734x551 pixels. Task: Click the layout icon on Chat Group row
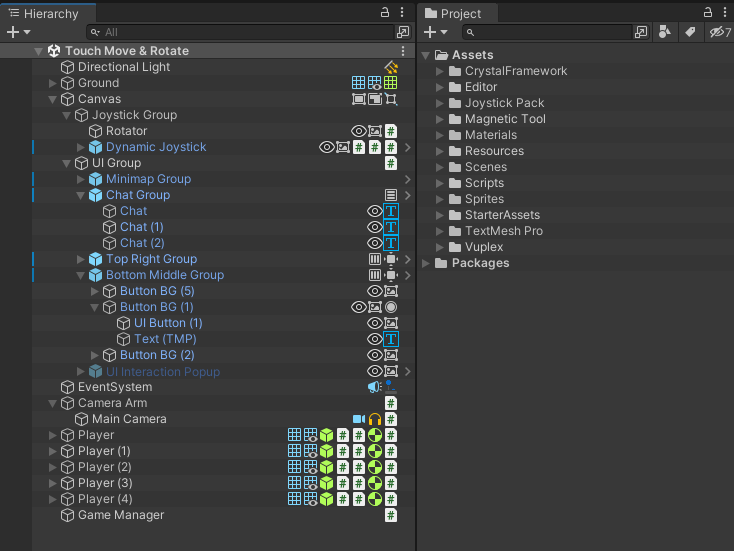(x=391, y=195)
